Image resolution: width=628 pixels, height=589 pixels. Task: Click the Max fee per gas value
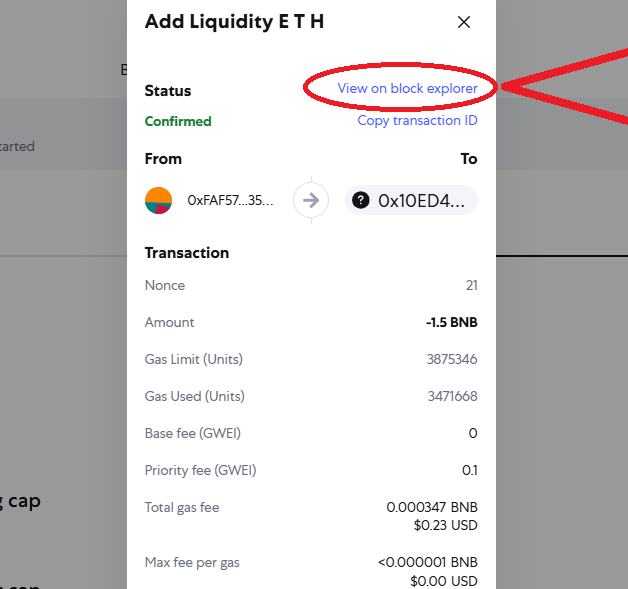[x=428, y=562]
